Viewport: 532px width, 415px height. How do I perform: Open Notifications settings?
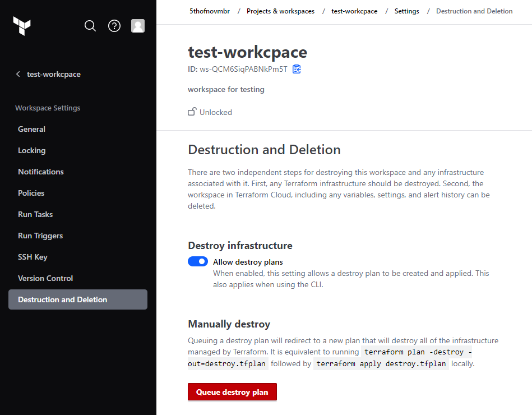pos(41,172)
